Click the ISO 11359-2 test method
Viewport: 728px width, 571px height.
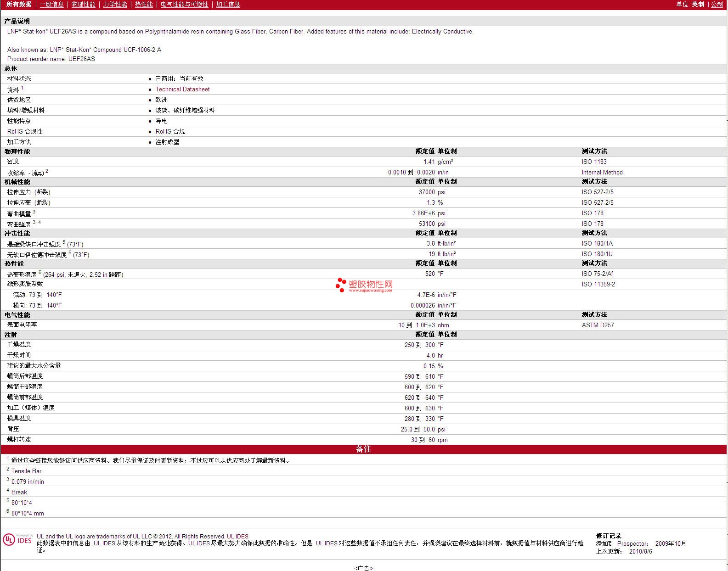[x=598, y=284]
